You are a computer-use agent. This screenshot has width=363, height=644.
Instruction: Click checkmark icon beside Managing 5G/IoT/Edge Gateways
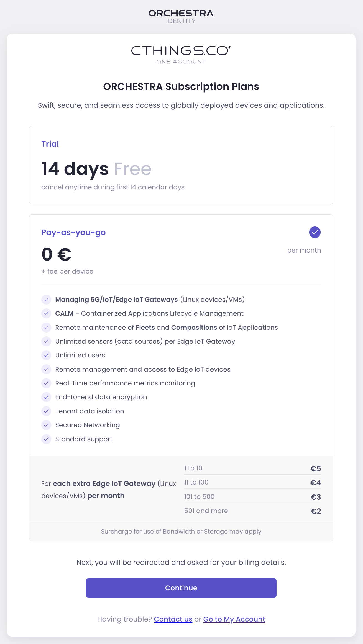(x=46, y=300)
